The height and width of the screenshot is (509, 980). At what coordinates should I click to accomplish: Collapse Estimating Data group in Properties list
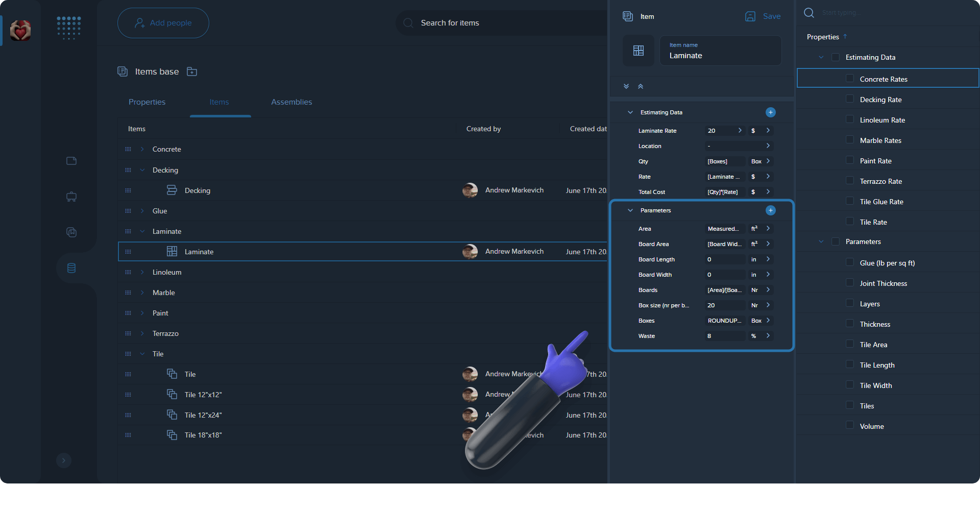(821, 57)
